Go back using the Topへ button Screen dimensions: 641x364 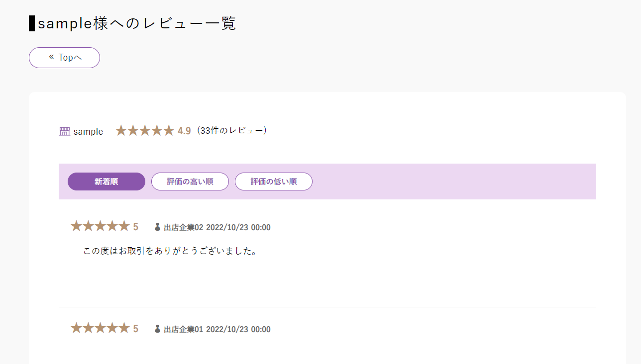65,58
